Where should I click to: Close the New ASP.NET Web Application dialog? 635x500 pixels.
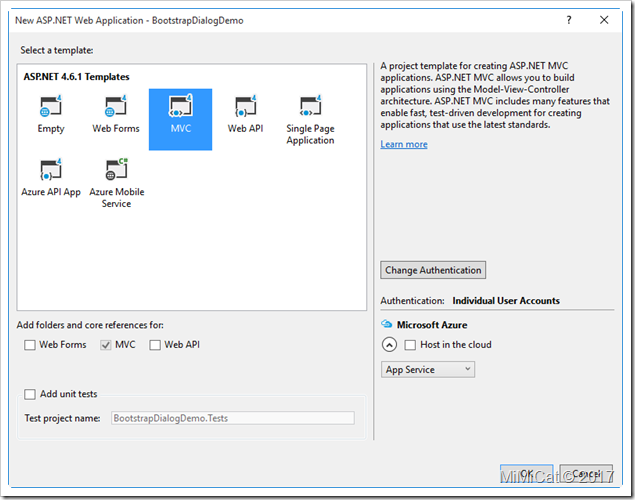(x=604, y=20)
